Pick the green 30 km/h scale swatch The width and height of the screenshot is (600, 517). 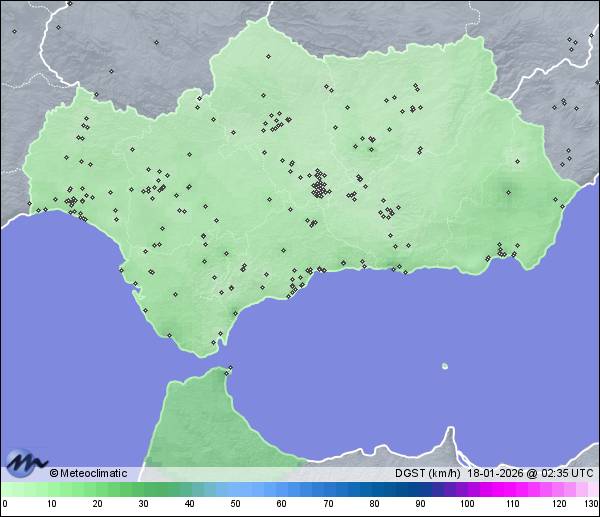tap(143, 490)
